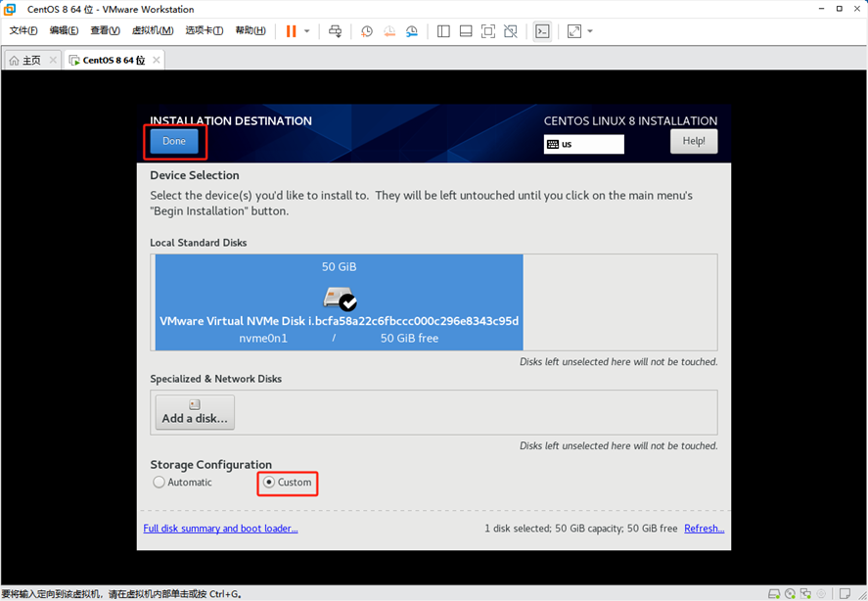Toggle the thumbnail bar icon
Viewport: 868px width, 601px height.
(466, 31)
